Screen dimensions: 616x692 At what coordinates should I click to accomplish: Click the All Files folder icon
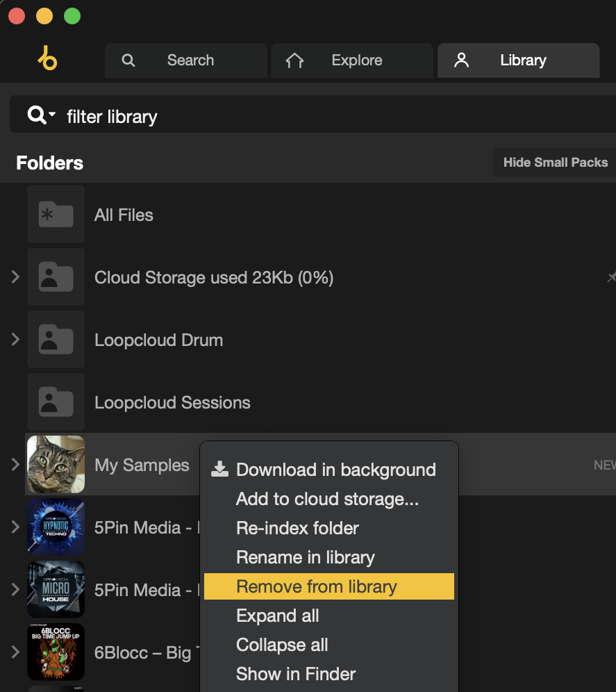pos(56,215)
